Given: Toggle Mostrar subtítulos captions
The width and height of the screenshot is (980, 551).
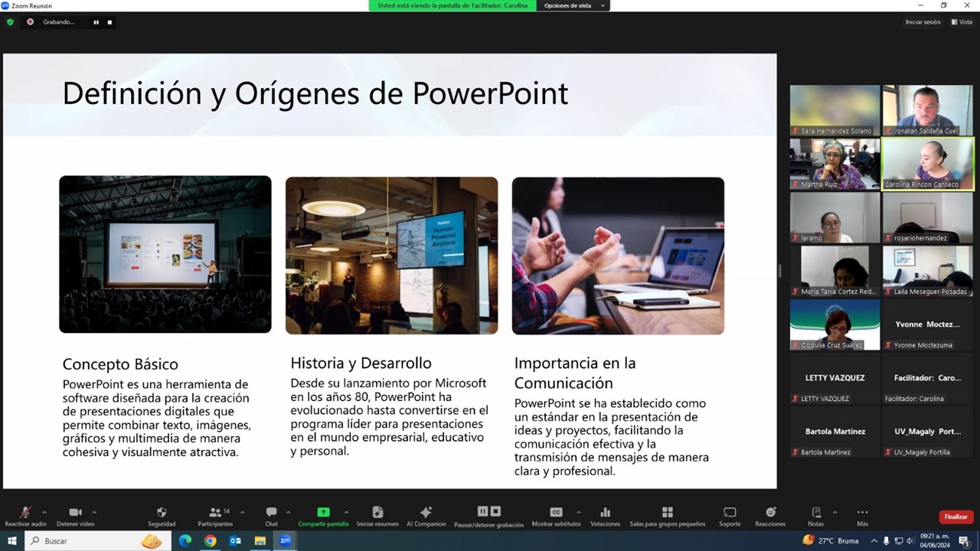Looking at the screenshot, I should [556, 513].
